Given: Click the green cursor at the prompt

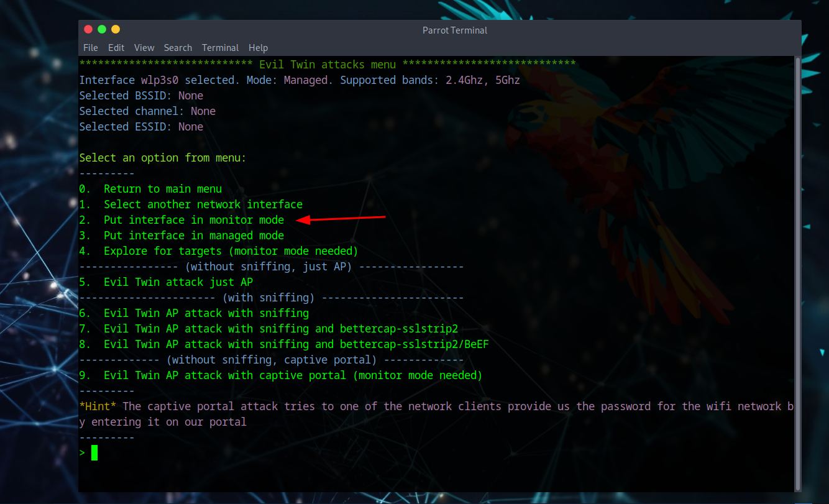Looking at the screenshot, I should pos(94,453).
